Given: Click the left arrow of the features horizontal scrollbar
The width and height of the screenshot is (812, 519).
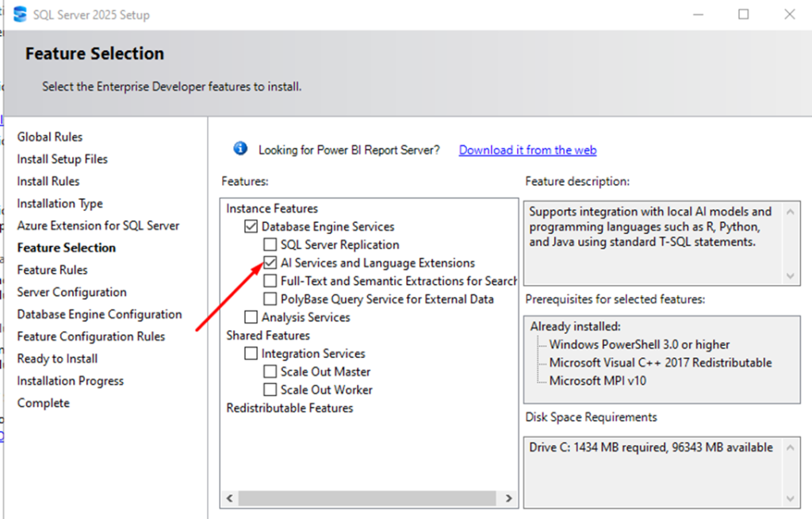Looking at the screenshot, I should [229, 498].
